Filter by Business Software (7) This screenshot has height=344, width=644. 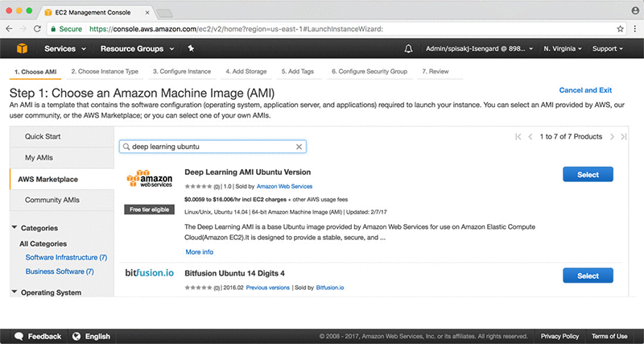click(x=60, y=271)
